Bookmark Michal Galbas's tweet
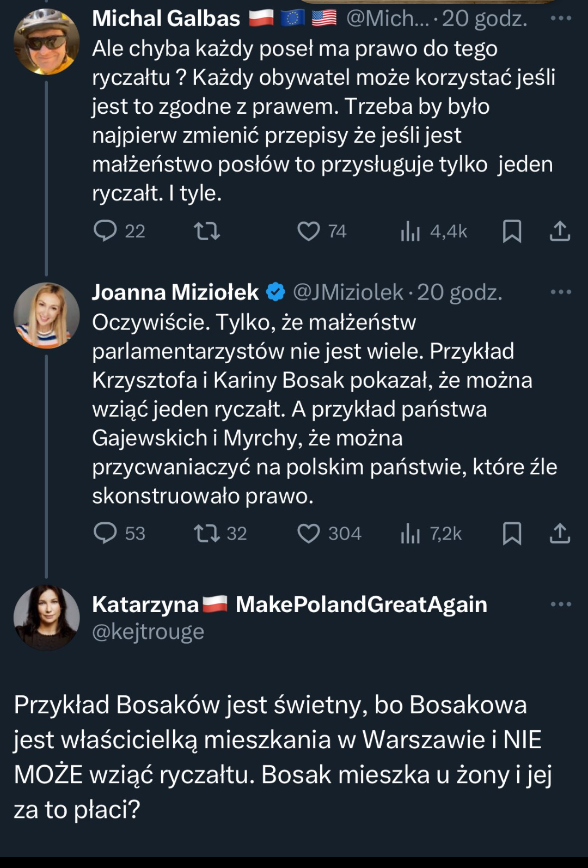 (512, 231)
